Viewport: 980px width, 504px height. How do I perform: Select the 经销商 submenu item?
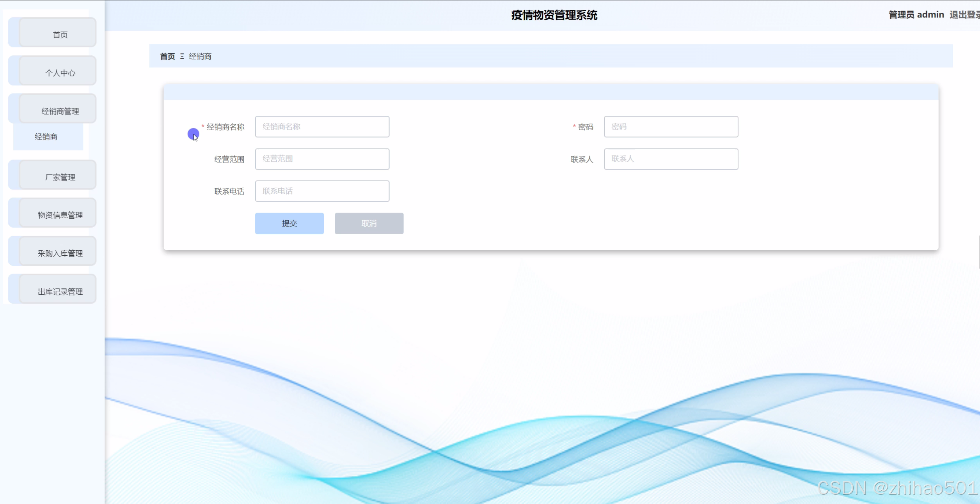pos(46,137)
